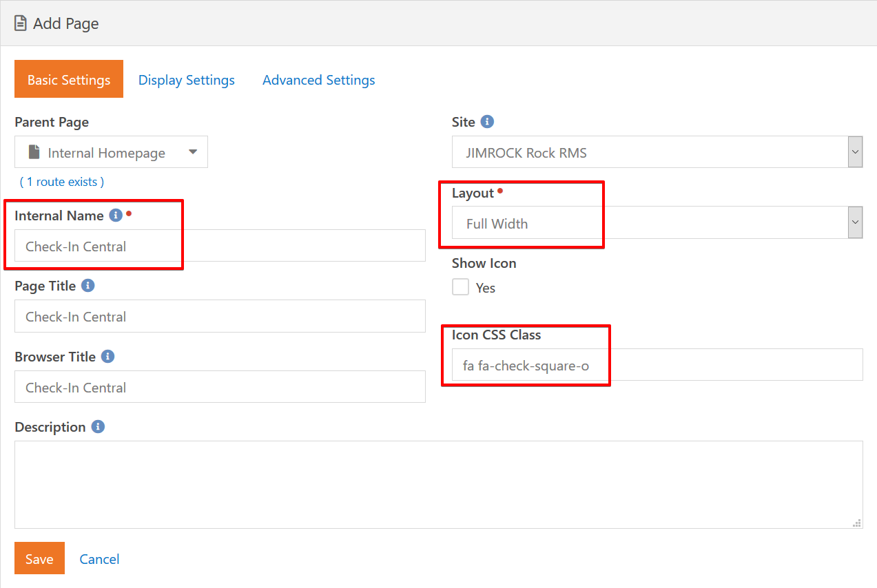Click info icon beside Browser Title
877x588 pixels.
(107, 357)
